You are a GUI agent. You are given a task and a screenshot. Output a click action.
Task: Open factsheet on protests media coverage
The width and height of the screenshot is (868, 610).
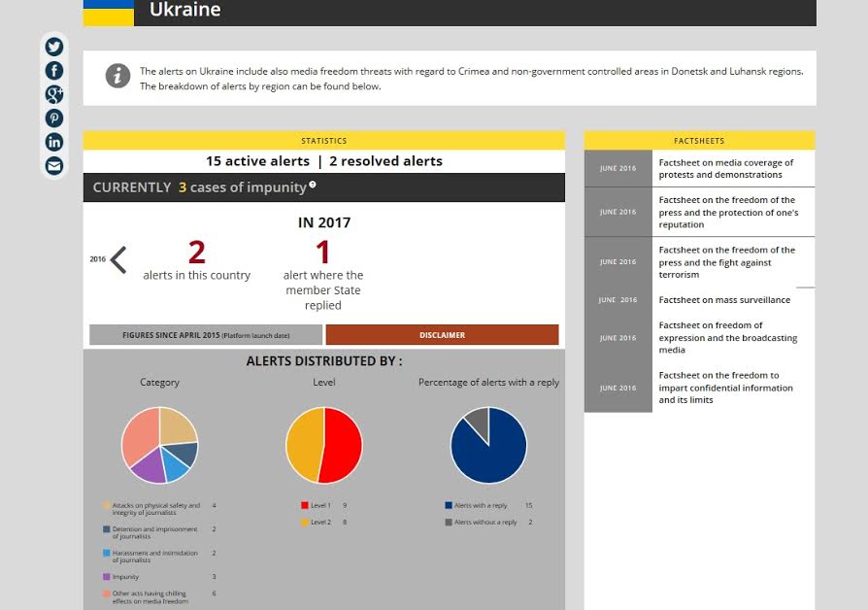point(725,169)
